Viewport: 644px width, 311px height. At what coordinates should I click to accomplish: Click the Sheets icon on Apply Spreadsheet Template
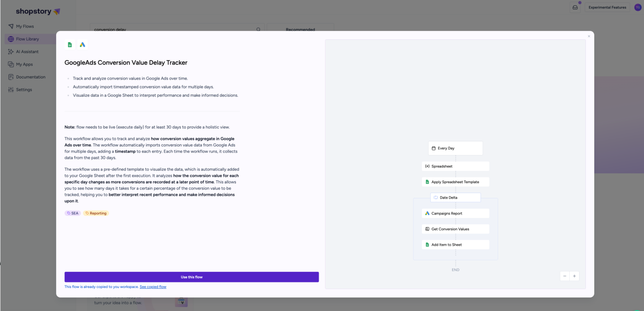tap(427, 182)
